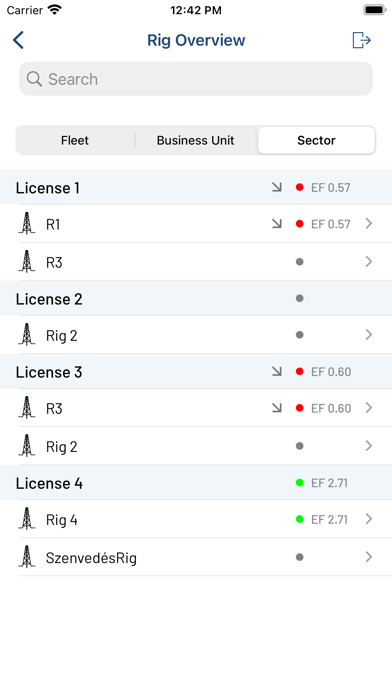
Task: Select the Sector tab
Action: 317,140
